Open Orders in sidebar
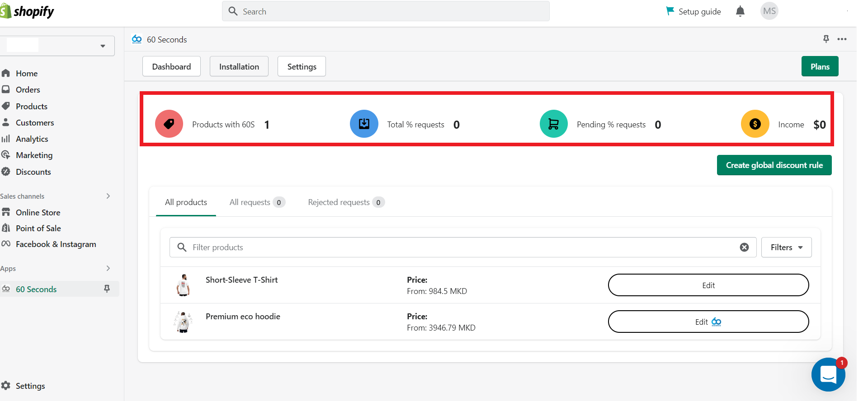The height and width of the screenshot is (401, 868). pyautogui.click(x=28, y=90)
